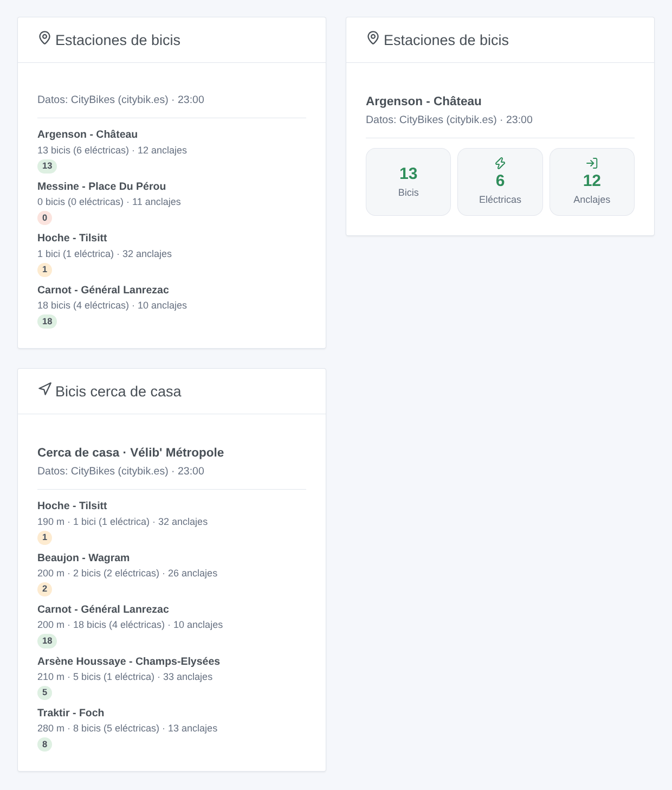Click the green 18 badge in the top stations list
Viewport: 672px width, 790px height.
(47, 322)
